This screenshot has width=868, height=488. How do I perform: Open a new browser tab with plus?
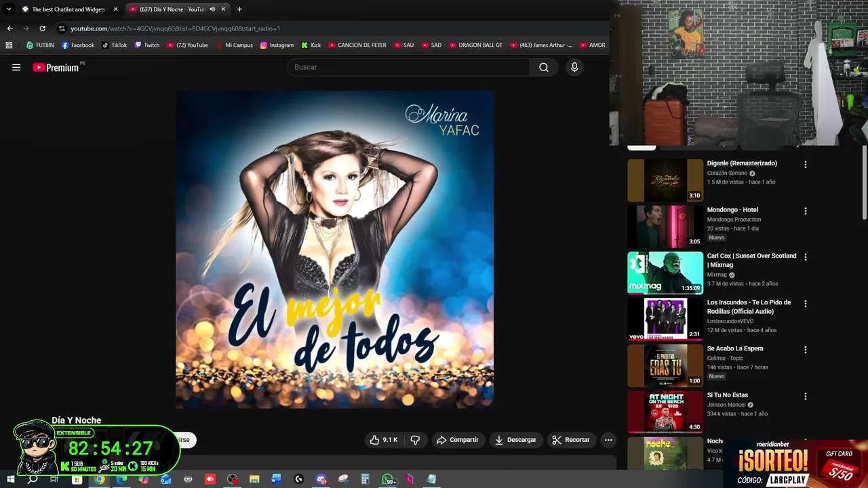[239, 9]
